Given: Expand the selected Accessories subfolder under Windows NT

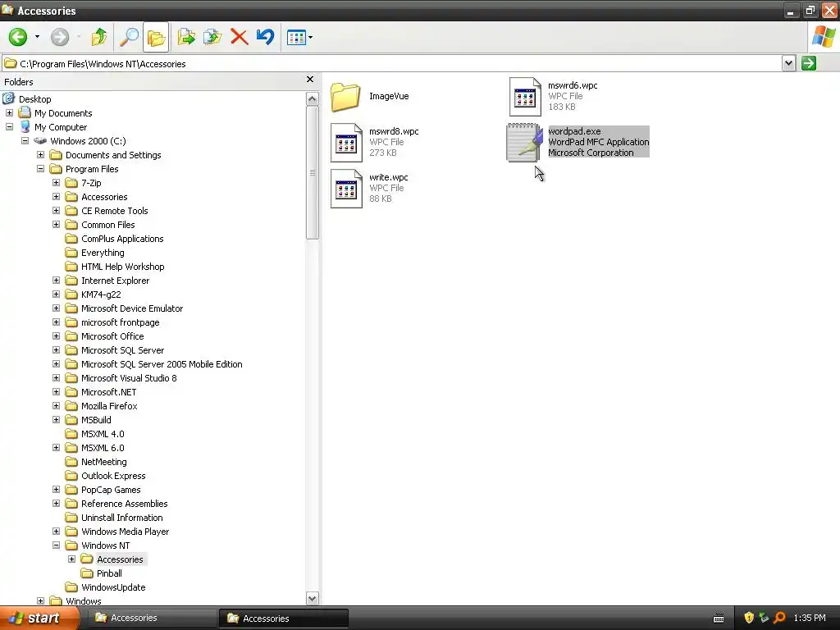Looking at the screenshot, I should pos(71,559).
